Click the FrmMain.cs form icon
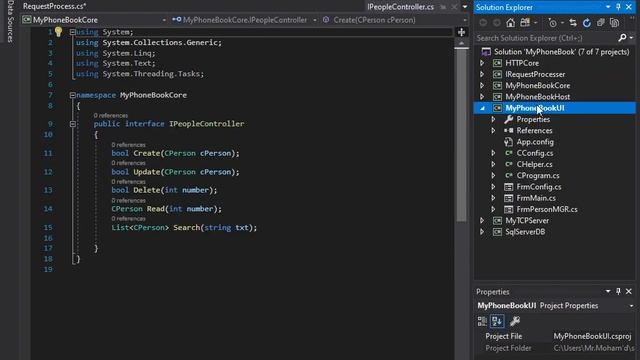Screen dimensions: 640x360 (x=508, y=198)
